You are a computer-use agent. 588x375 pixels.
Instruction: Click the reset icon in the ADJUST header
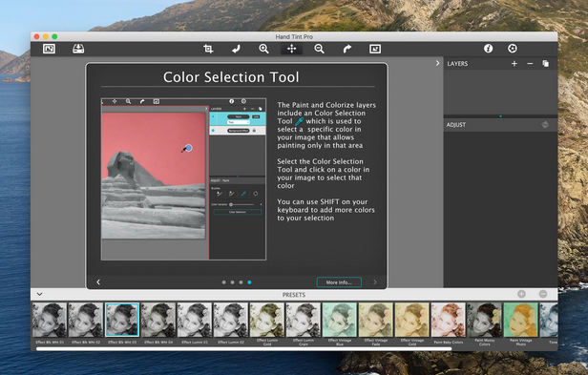(545, 125)
